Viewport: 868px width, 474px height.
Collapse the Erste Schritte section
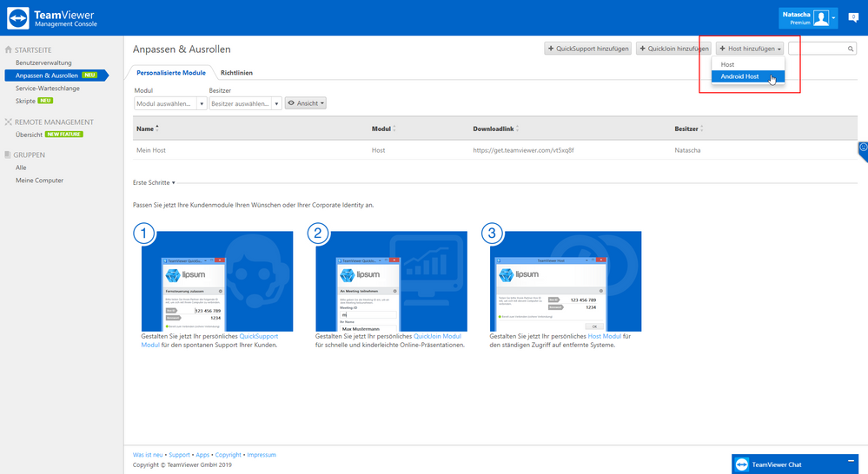(154, 182)
